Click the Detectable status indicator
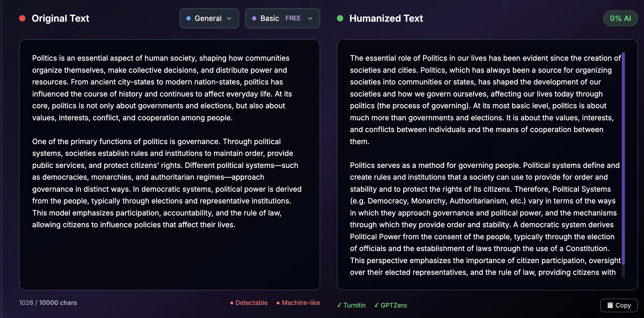 [x=251, y=303]
